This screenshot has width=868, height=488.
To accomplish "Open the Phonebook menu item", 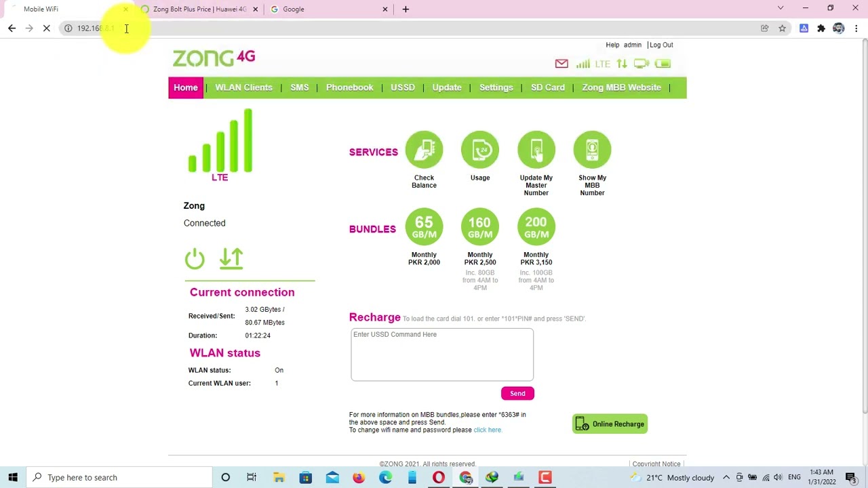I will 350,87.
